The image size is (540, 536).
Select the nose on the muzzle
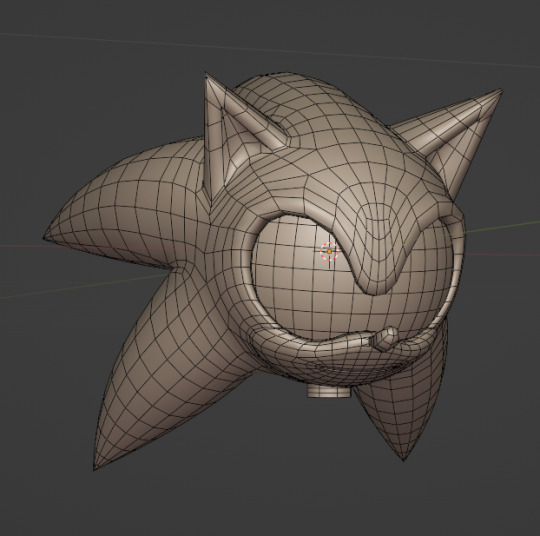(x=383, y=339)
